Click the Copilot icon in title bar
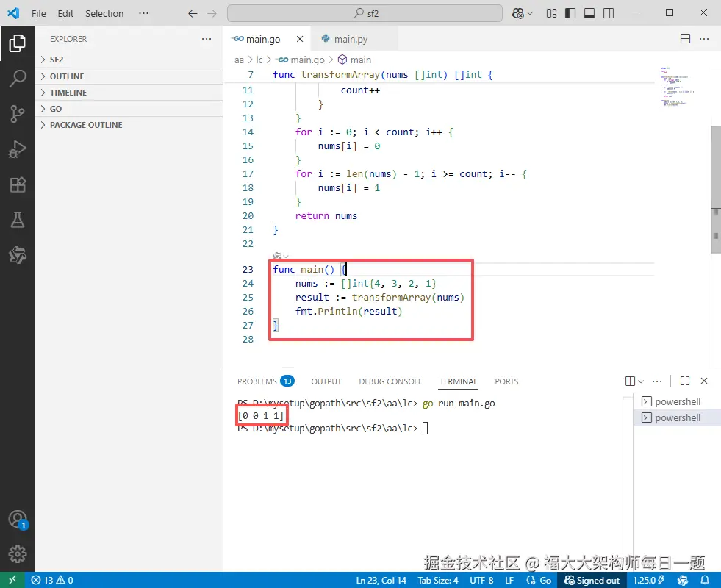The image size is (721, 588). coord(518,13)
